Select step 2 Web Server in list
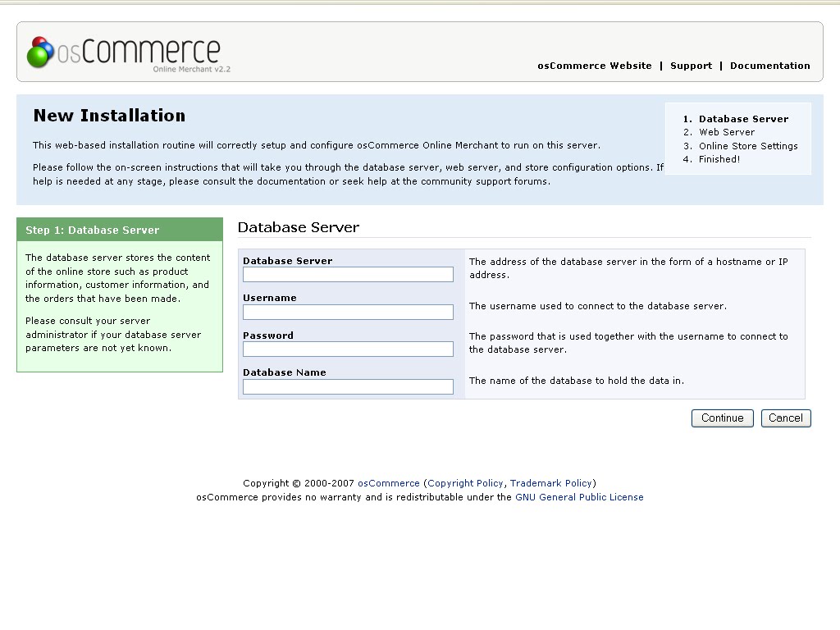 (x=727, y=132)
